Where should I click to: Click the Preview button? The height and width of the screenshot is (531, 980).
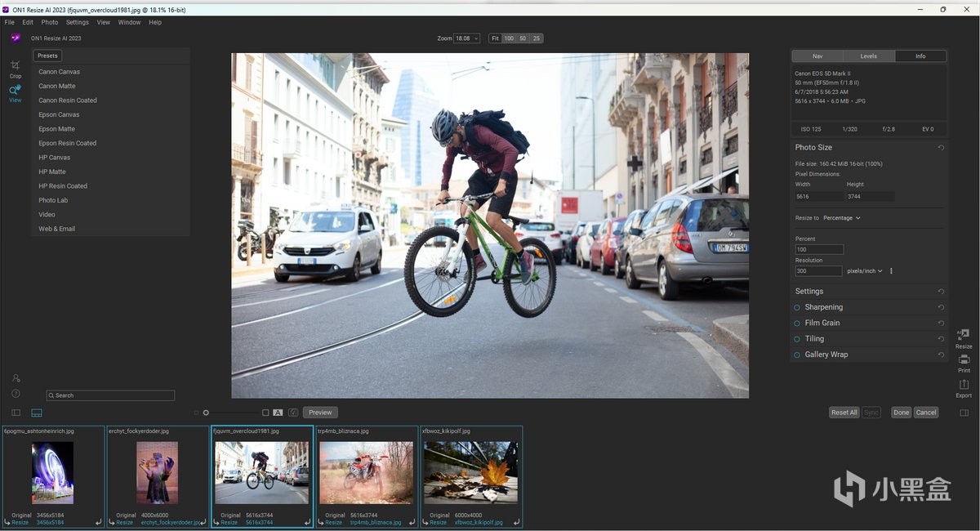(x=320, y=413)
